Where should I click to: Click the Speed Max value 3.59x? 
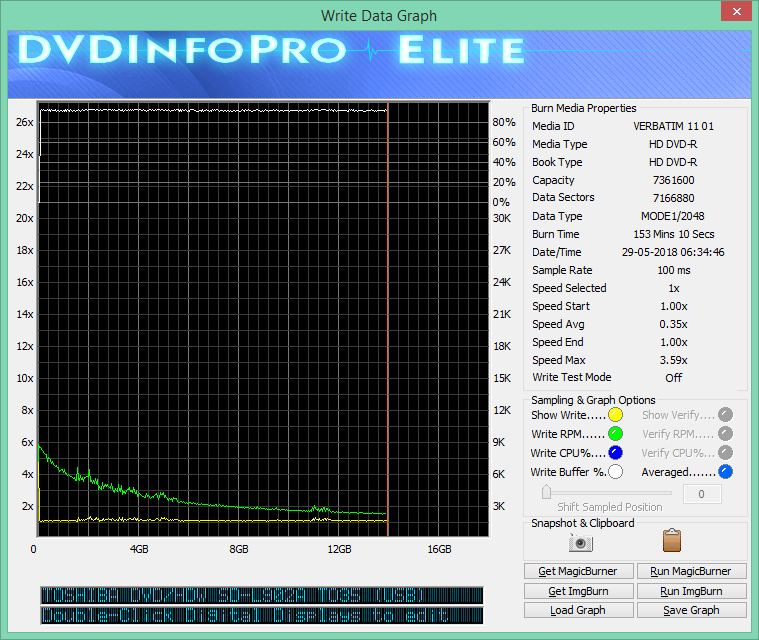[673, 360]
